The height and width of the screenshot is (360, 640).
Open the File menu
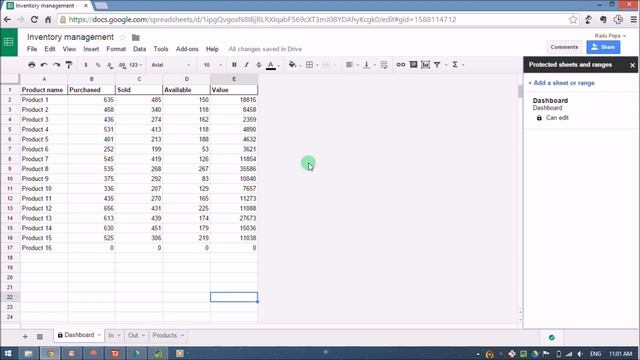pyautogui.click(x=32, y=49)
